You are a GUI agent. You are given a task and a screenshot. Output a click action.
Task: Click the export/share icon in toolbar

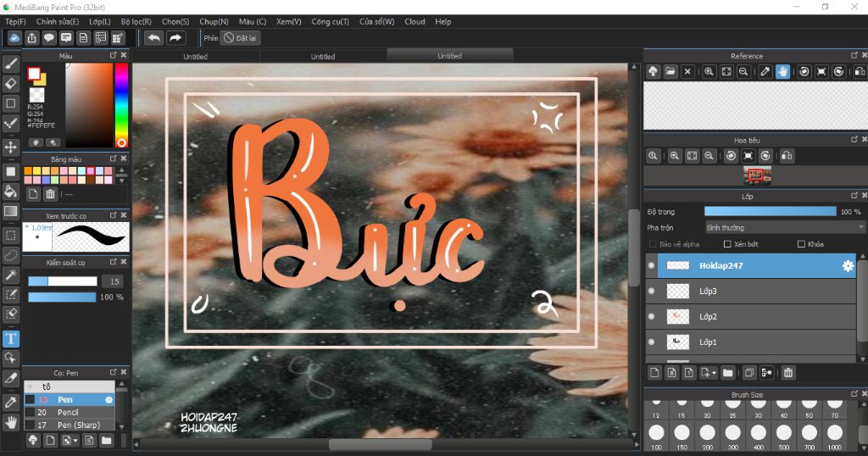[x=31, y=37]
